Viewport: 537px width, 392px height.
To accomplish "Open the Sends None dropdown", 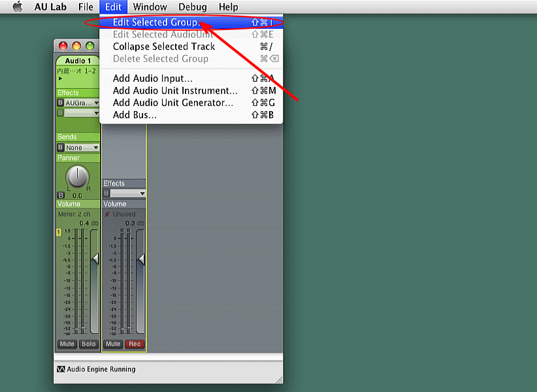I will [x=82, y=148].
